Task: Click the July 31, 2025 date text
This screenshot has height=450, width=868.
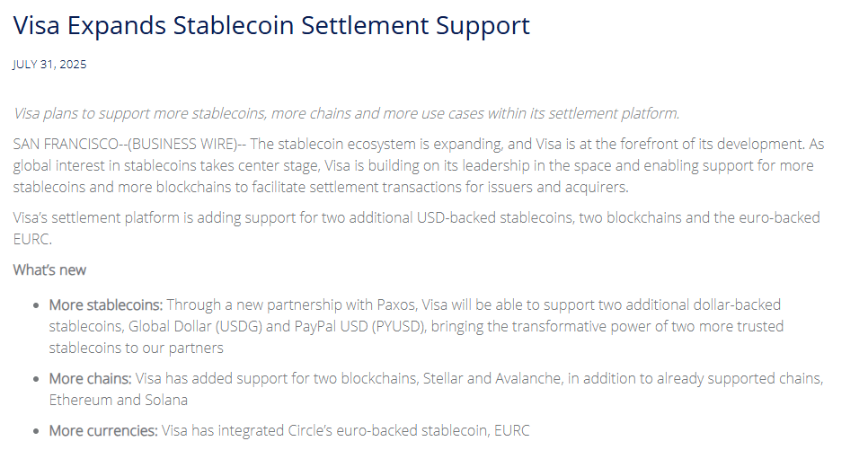Action: click(49, 64)
